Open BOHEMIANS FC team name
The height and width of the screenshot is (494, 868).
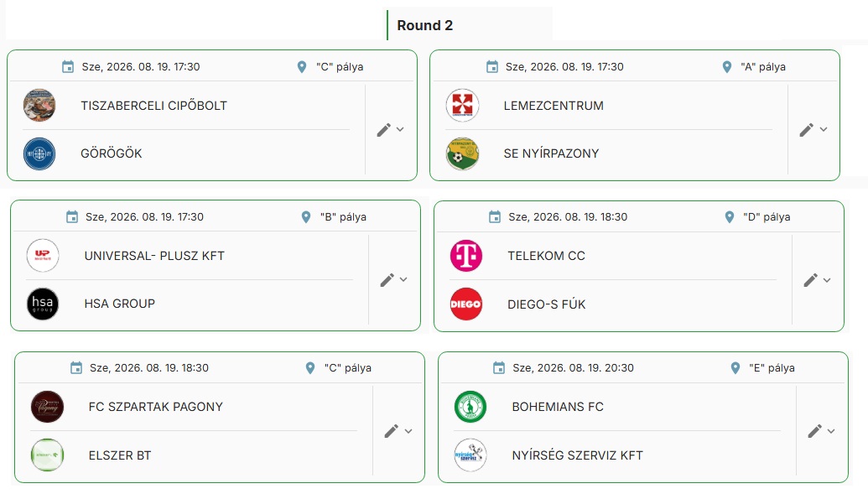click(x=558, y=407)
